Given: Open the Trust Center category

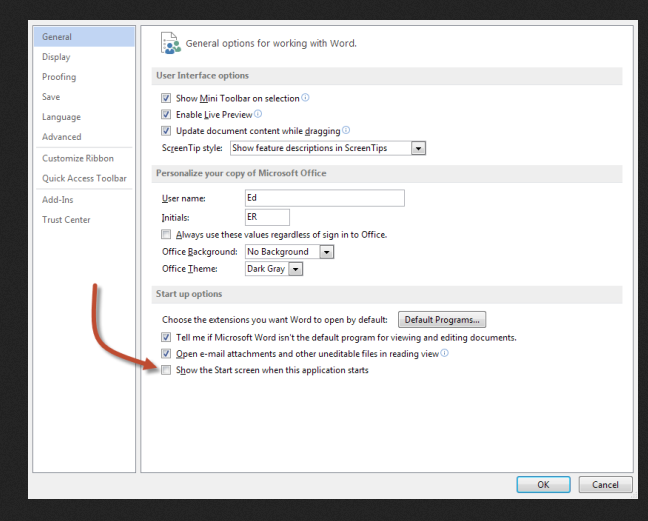Looking at the screenshot, I should pyautogui.click(x=84, y=220).
